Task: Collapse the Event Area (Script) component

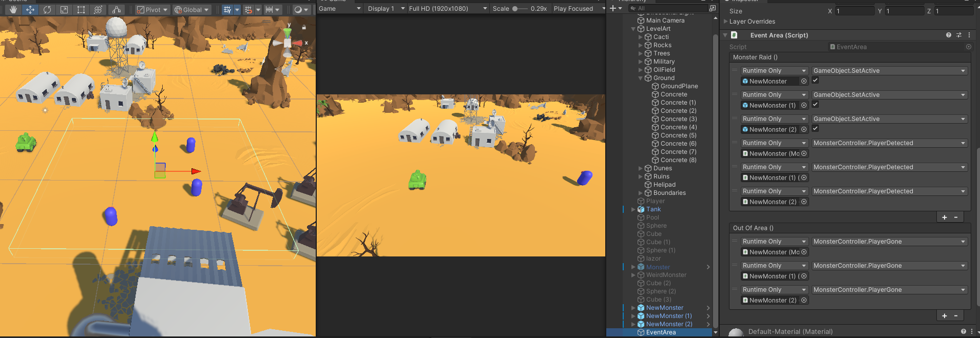Action: coord(725,35)
